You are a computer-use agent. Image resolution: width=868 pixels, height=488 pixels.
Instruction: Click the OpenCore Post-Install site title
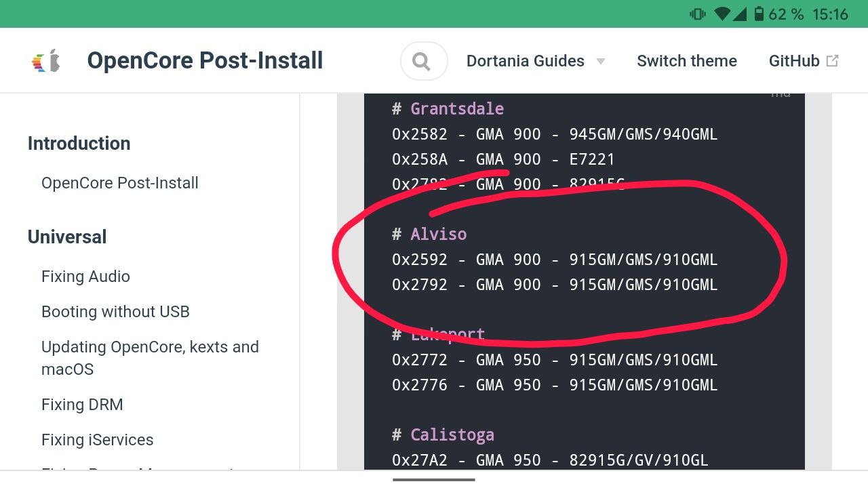coord(205,60)
